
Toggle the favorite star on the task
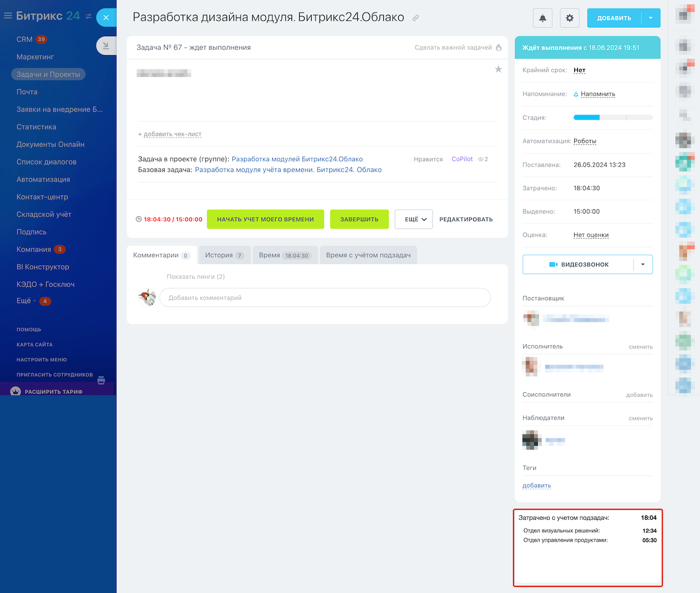(498, 69)
